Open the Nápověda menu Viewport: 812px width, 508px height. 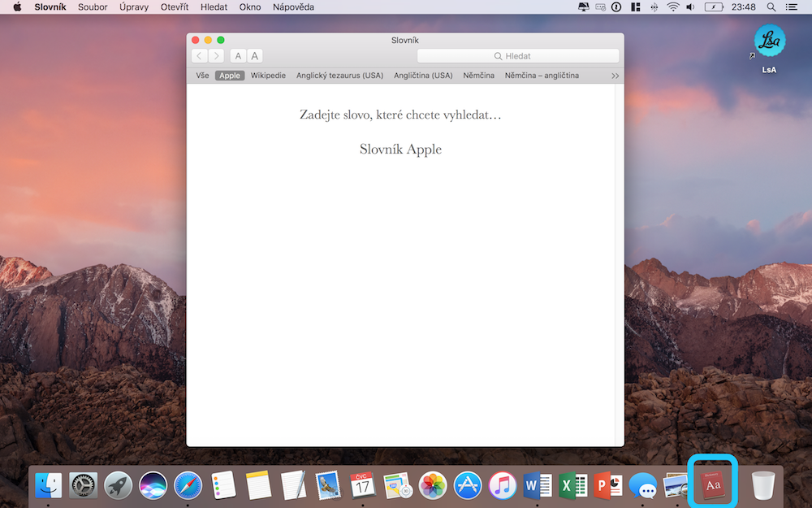click(x=293, y=7)
